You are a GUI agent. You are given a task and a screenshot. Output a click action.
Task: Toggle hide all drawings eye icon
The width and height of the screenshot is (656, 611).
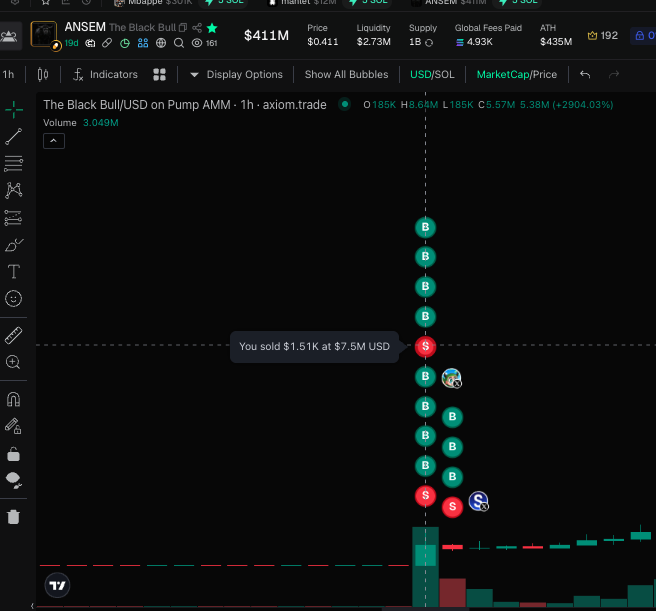[13, 481]
